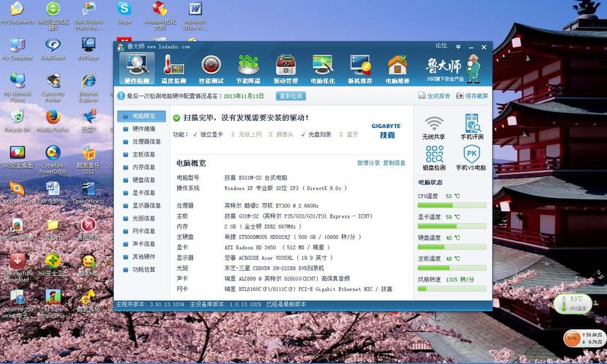Click the 风扇转速 fan speed bar

(x=452, y=288)
